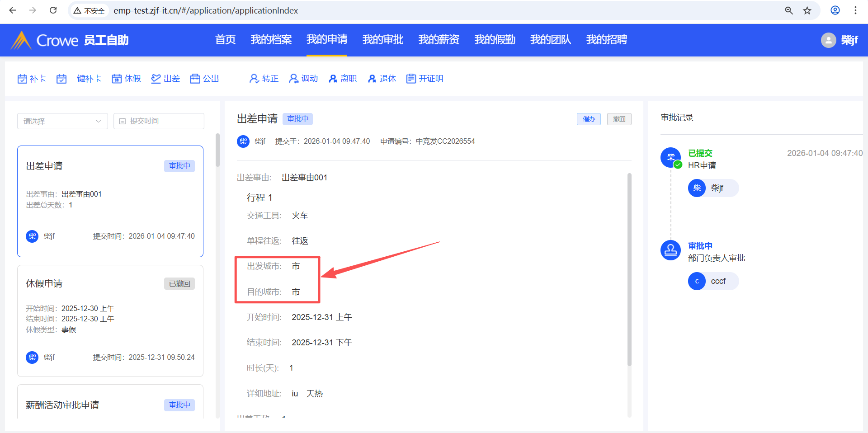Click the 调动 person icon
Viewport: 868px width, 433px height.
pyautogui.click(x=293, y=79)
